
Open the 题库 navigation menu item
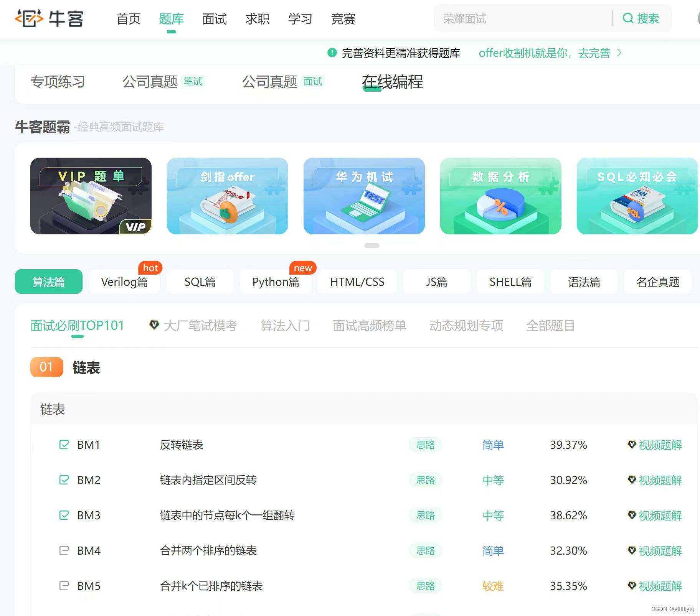pyautogui.click(x=172, y=19)
